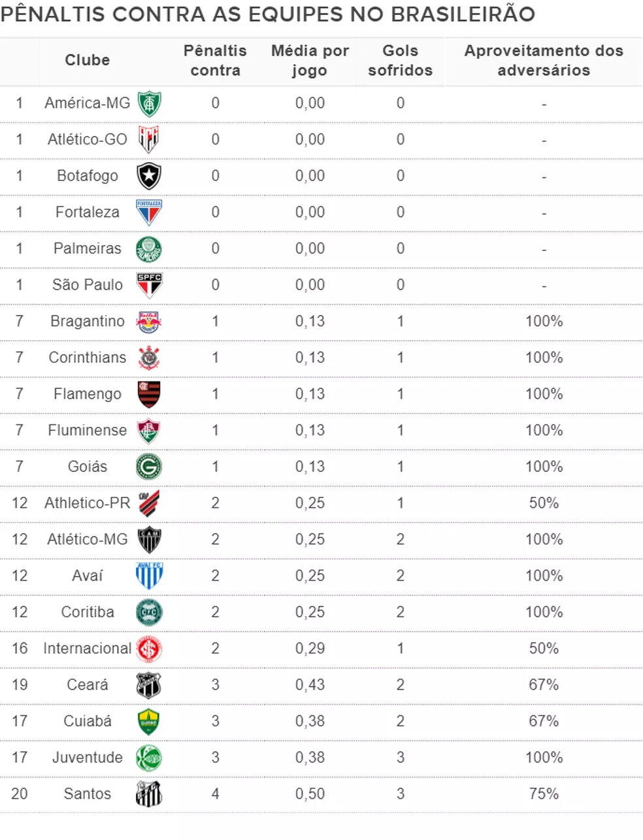The image size is (643, 840).
Task: Select the Santos club crest
Action: [x=149, y=794]
